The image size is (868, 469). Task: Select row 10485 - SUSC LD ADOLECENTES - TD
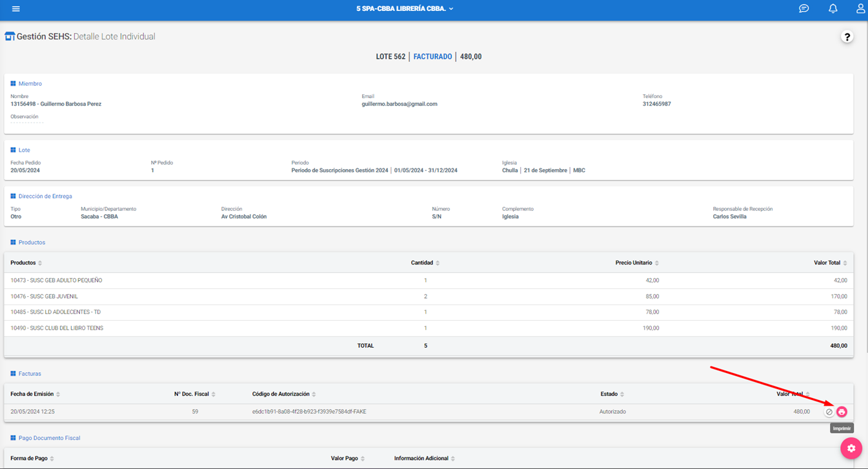(429, 312)
